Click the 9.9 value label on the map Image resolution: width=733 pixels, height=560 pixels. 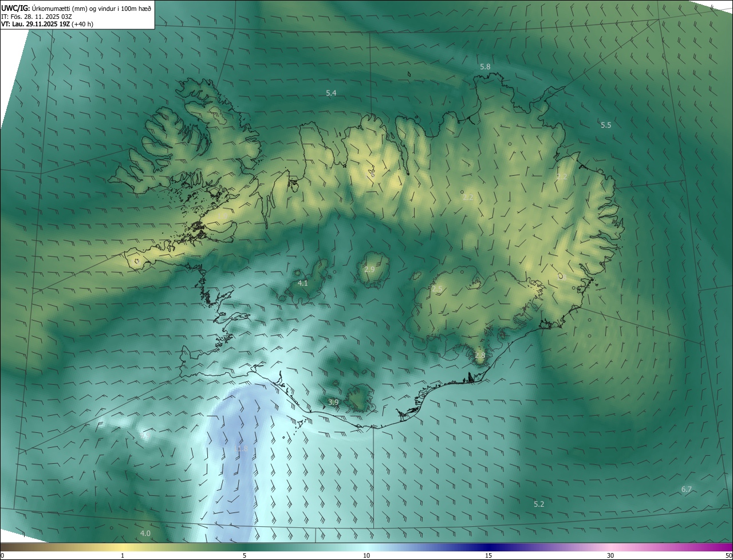(x=144, y=436)
